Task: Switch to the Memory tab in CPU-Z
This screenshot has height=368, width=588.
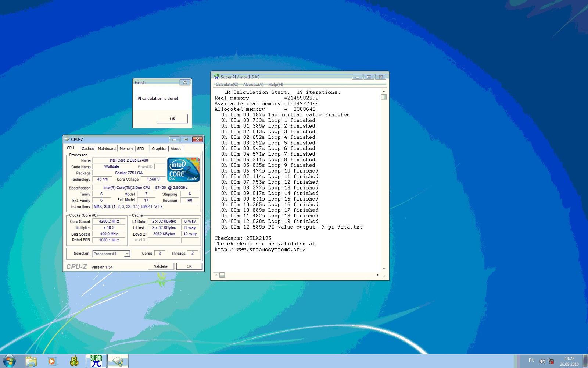Action: point(126,149)
